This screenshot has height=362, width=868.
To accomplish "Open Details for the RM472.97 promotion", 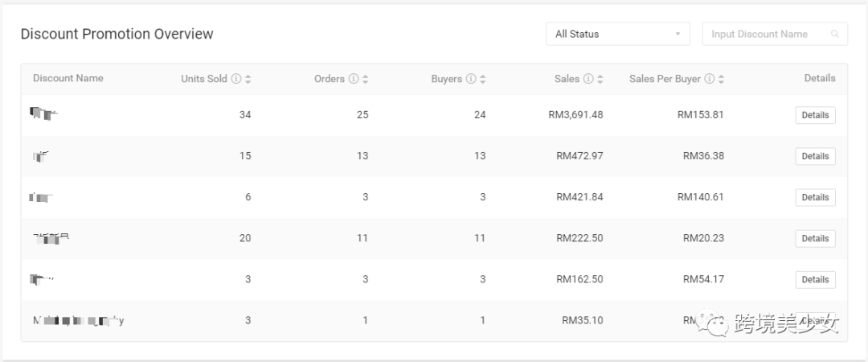I will (816, 156).
